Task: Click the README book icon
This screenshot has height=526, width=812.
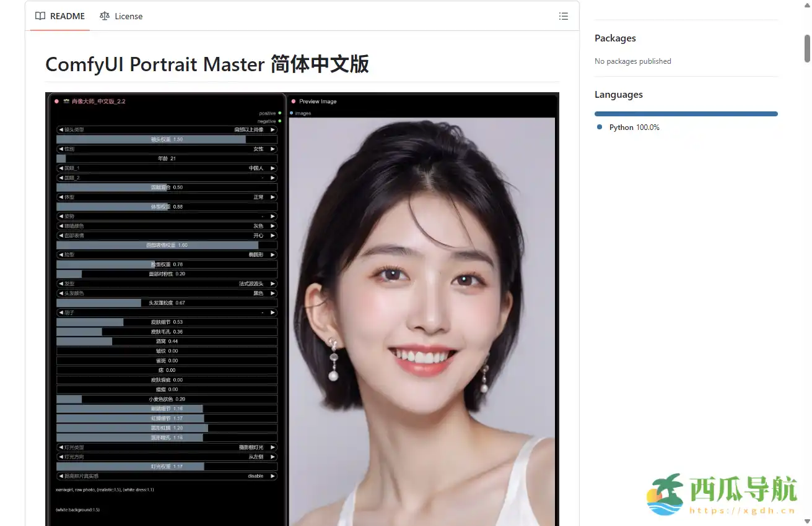Action: pos(40,16)
